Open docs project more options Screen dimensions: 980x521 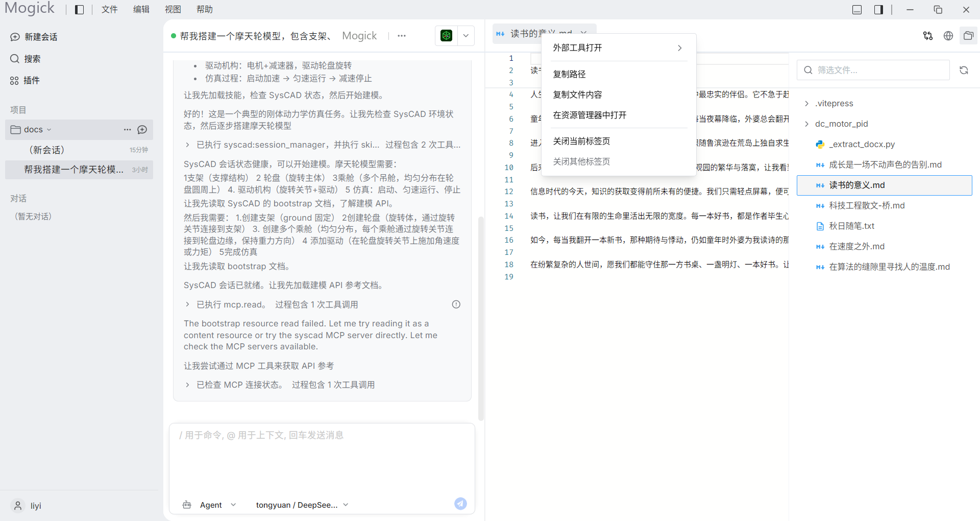[127, 130]
